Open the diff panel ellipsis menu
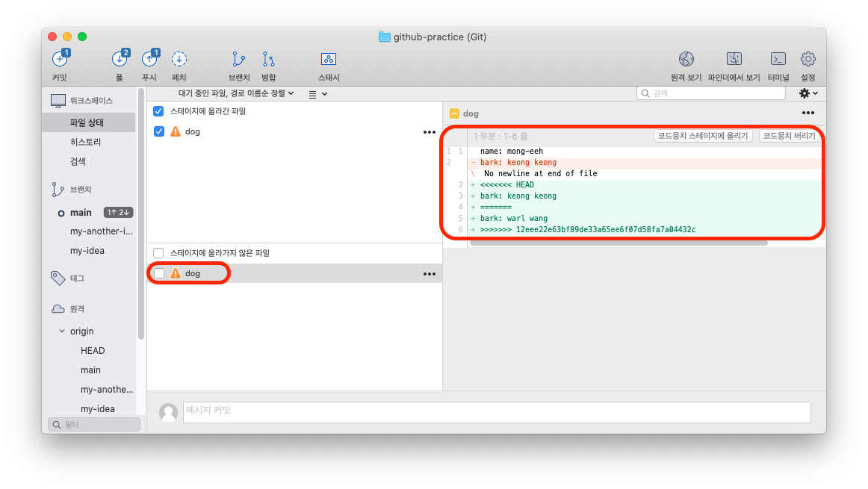Image resolution: width=868 pixels, height=489 pixels. 808,113
